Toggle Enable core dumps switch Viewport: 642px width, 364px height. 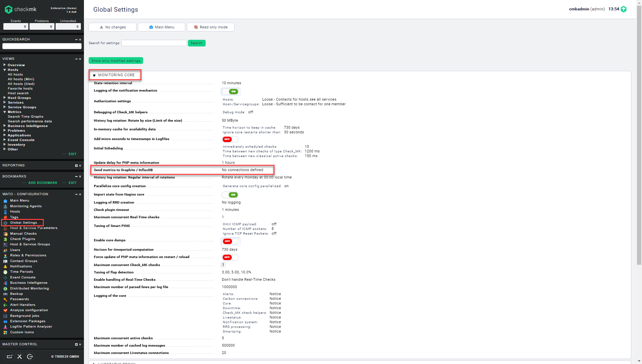pyautogui.click(x=230, y=241)
